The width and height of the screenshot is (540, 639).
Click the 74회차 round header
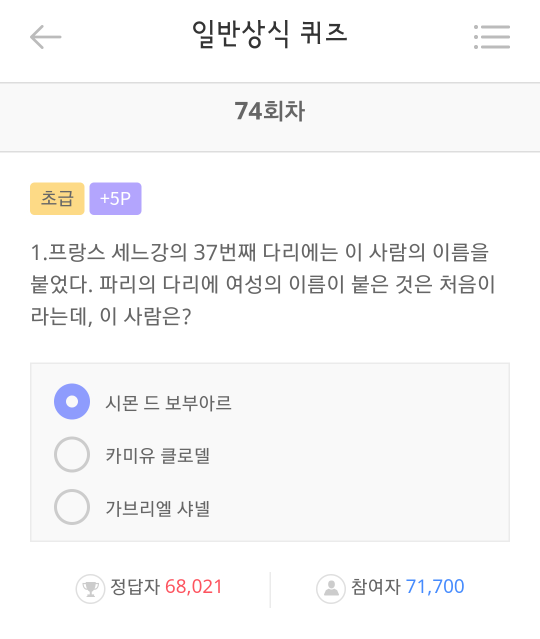click(x=270, y=111)
